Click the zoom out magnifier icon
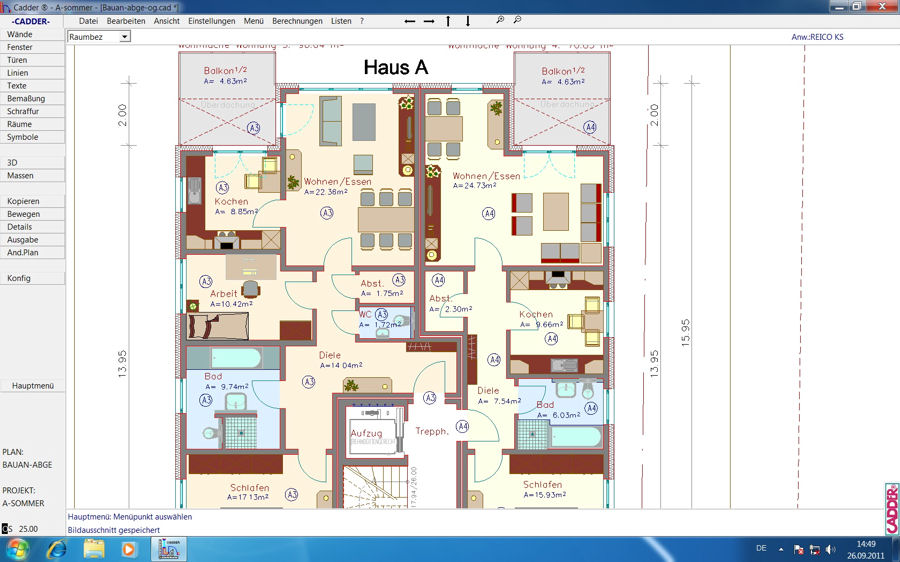900x562 pixels. pos(517,20)
